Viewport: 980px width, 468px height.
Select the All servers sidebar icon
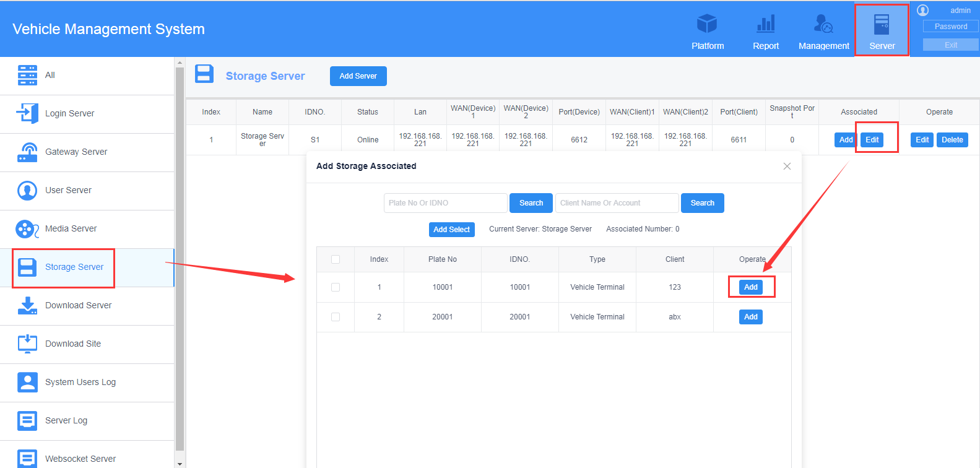(x=27, y=75)
